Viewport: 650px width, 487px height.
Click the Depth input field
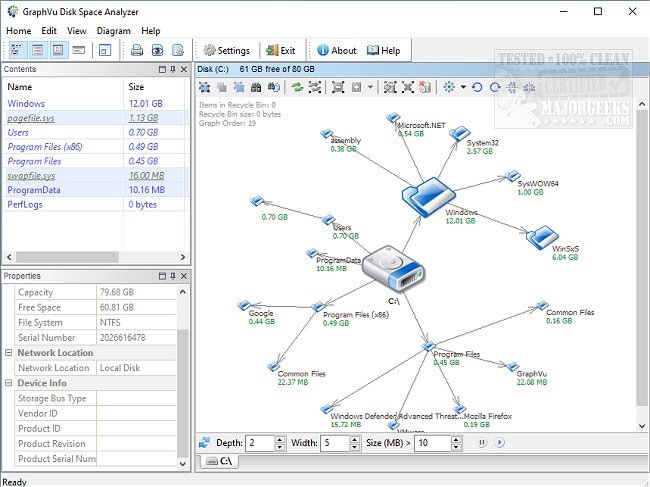[x=260, y=443]
